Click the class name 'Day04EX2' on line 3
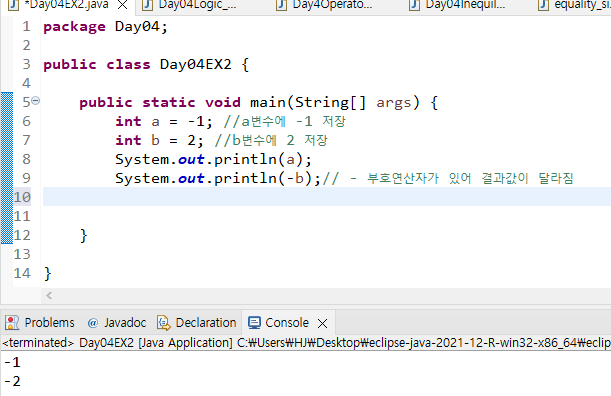The image size is (611, 396). [x=196, y=64]
